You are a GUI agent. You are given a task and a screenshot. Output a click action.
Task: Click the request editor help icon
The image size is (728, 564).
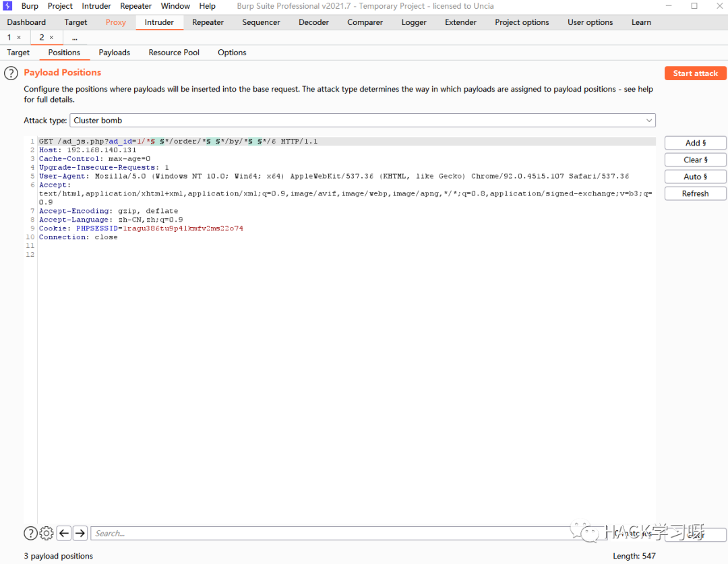tap(30, 534)
